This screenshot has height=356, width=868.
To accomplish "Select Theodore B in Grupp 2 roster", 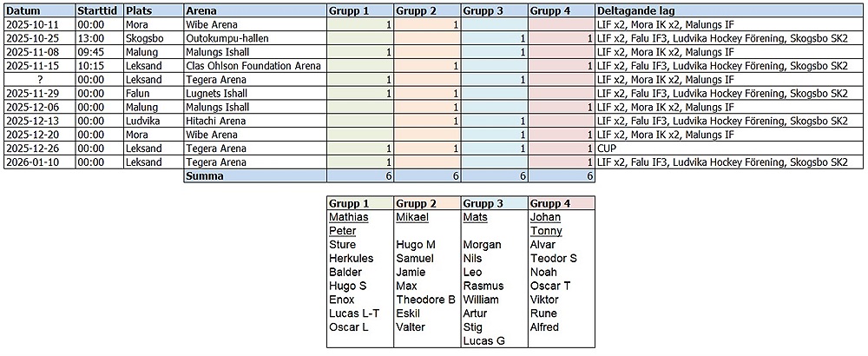I will tap(425, 300).
